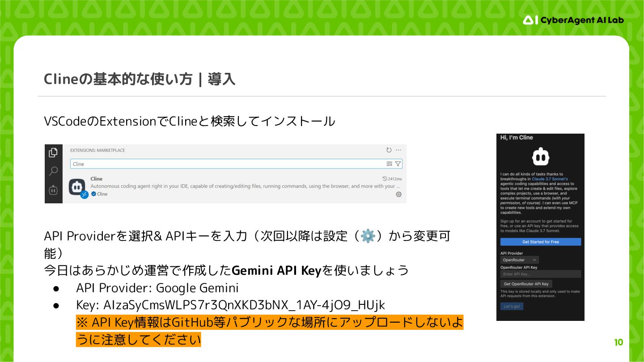
Task: Click the 'This key is stored locally' note
Action: coord(540,294)
